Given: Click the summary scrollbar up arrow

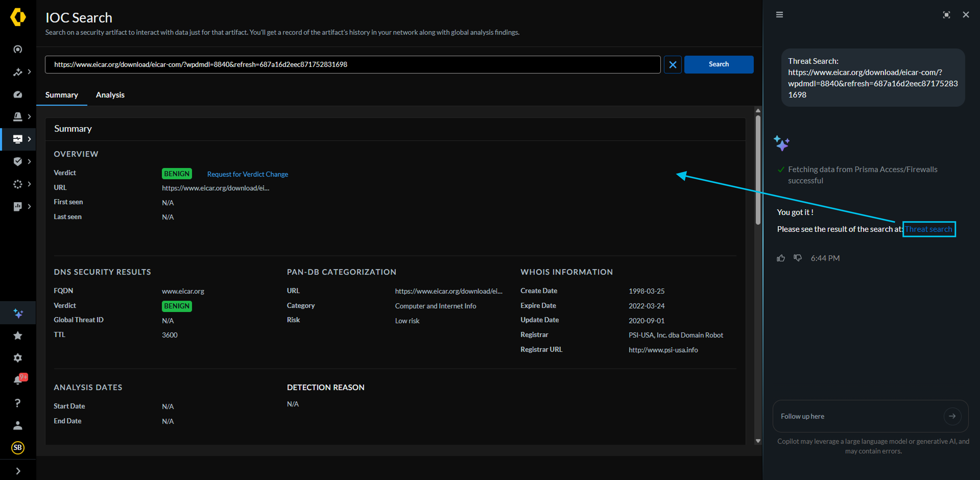Looking at the screenshot, I should coord(758,111).
